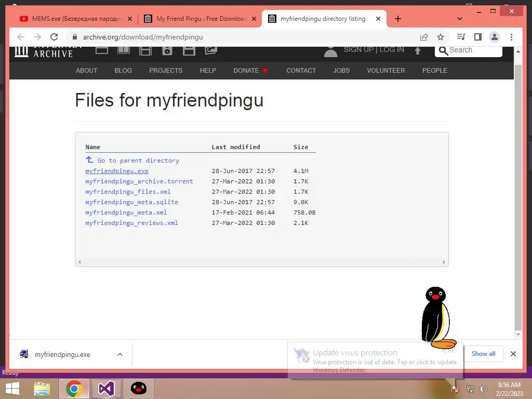The height and width of the screenshot is (399, 532).
Task: Open the DONATE menu item
Action: click(x=251, y=71)
